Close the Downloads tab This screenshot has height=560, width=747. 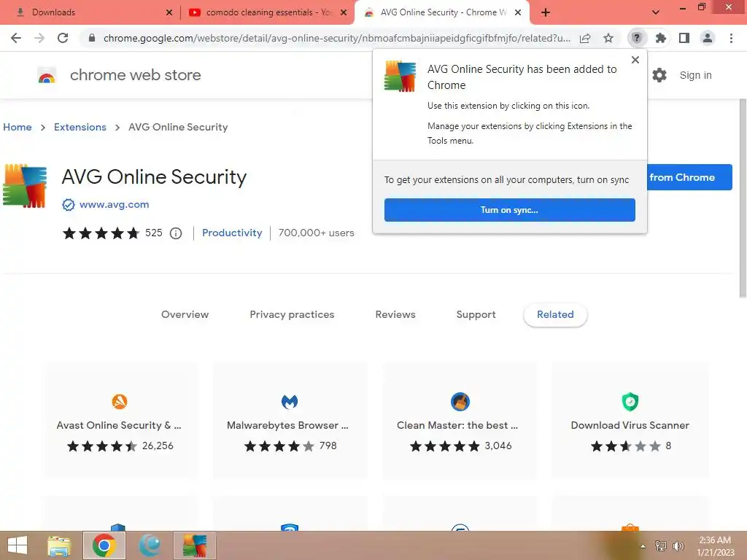[169, 12]
